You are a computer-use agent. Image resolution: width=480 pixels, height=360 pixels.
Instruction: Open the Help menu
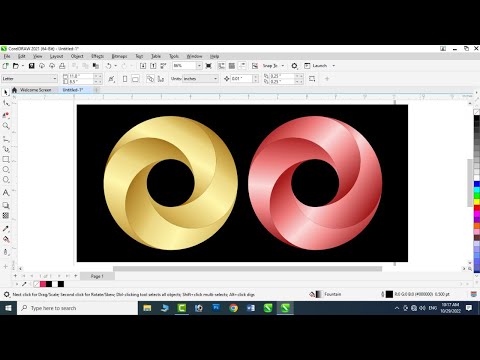tap(214, 56)
